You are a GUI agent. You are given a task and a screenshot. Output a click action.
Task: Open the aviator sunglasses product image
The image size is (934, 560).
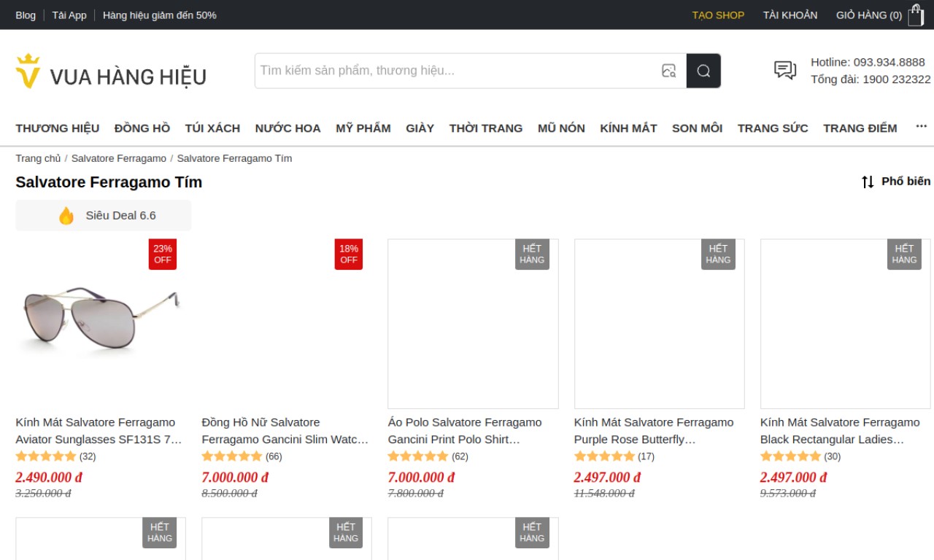click(101, 324)
